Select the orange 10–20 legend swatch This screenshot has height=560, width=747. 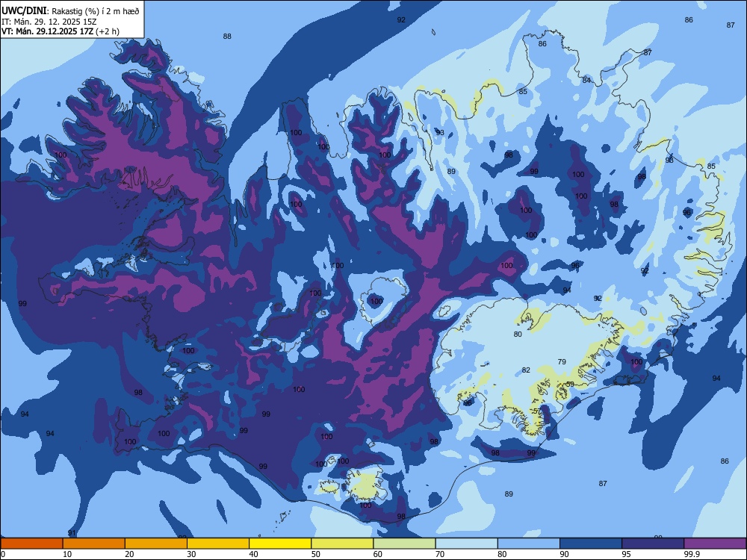click(94, 544)
